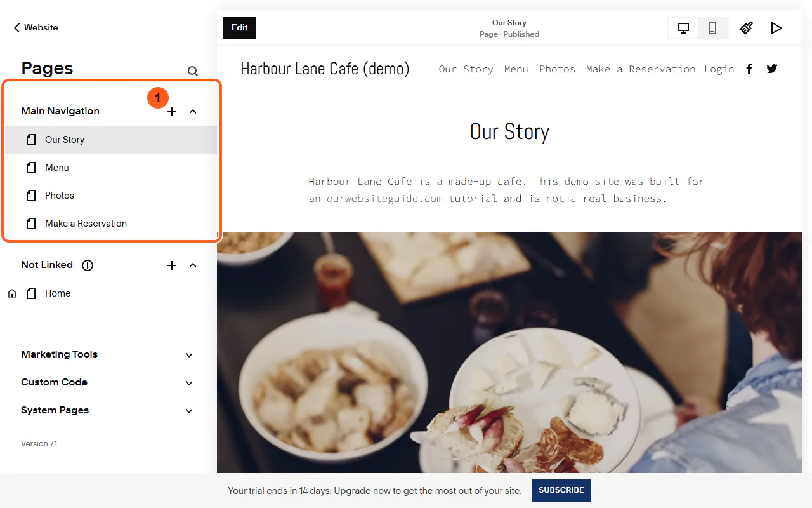This screenshot has height=508, width=812.
Task: Select the Home page in Not Linked
Action: 111,293
